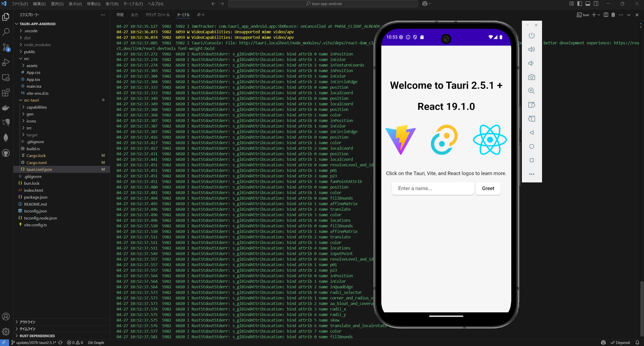The image size is (644, 346).
Task: Open the Extensions view
Action: click(6, 92)
